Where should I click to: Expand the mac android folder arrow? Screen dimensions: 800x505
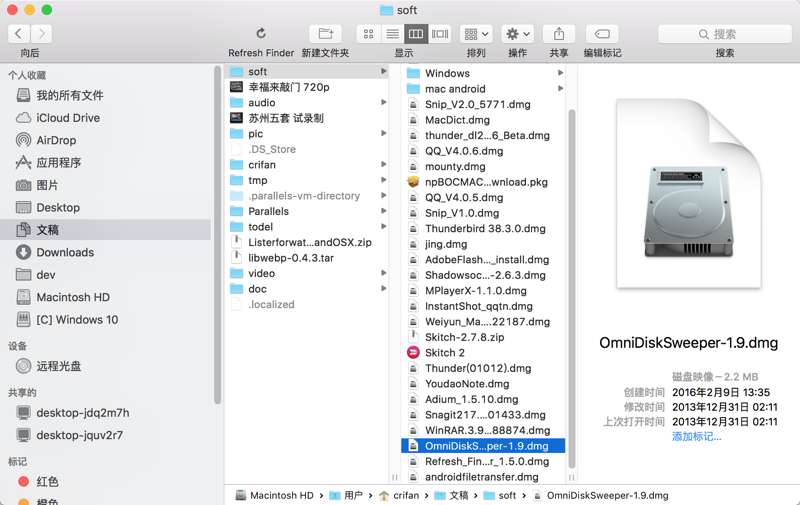tap(560, 89)
